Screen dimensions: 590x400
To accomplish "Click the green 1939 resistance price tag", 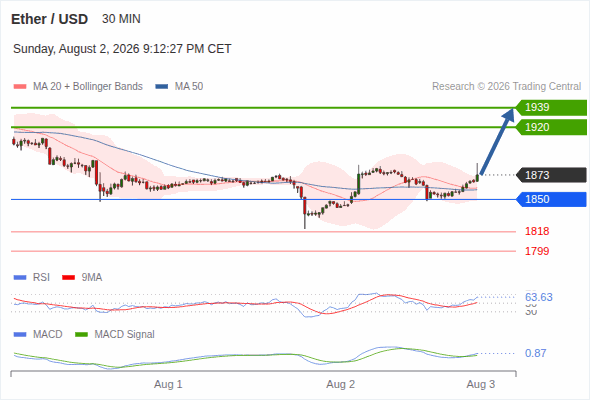I will (551, 107).
